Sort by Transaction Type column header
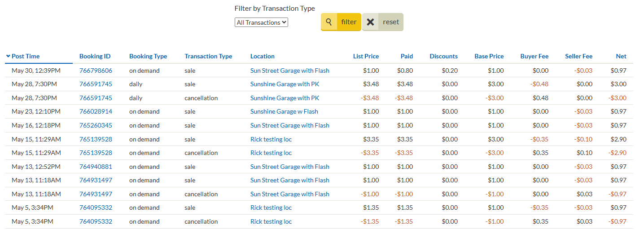The image size is (644, 234). (208, 56)
